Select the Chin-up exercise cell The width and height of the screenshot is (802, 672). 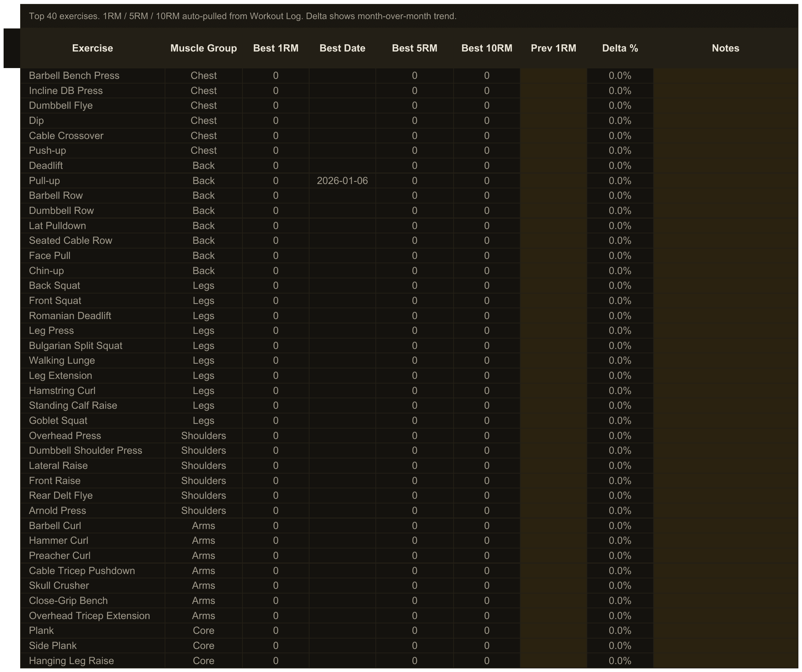[93, 271]
